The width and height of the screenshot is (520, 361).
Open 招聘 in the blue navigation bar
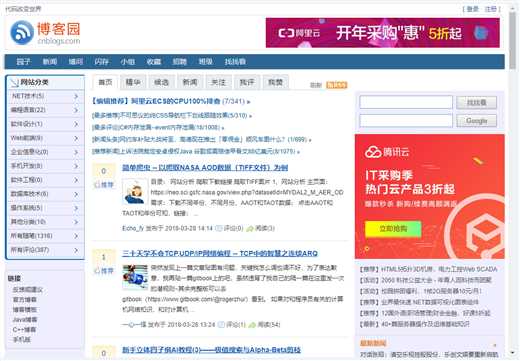(x=180, y=62)
